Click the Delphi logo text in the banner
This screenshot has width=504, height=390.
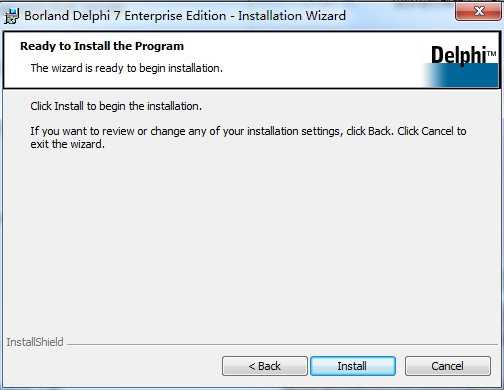(x=458, y=55)
